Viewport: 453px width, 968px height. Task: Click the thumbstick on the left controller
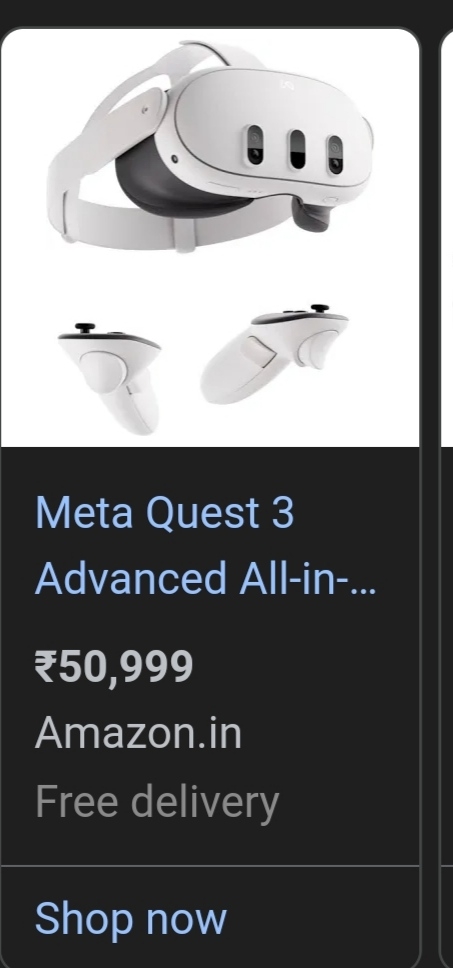click(85, 328)
